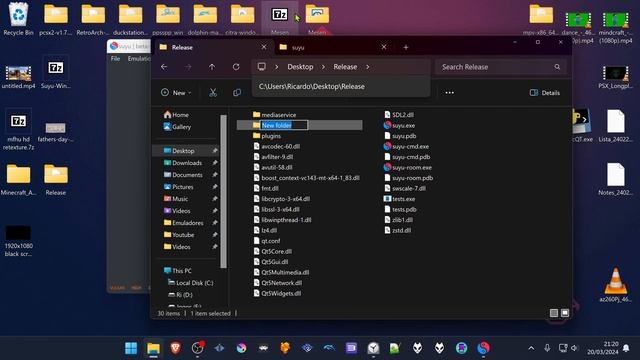Select the VLC cone file on desktop

pos(616,285)
